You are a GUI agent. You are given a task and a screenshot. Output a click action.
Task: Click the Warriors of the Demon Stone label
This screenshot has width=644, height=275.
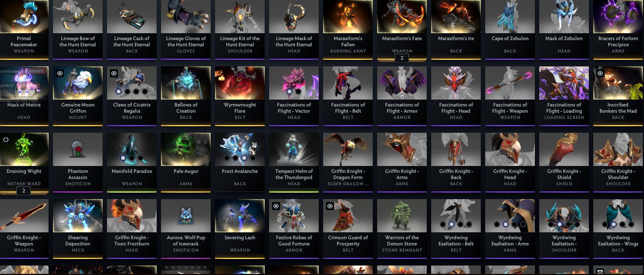pyautogui.click(x=402, y=240)
